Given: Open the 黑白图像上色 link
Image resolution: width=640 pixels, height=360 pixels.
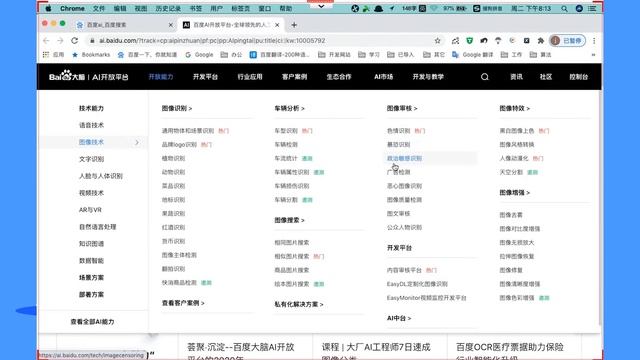Looking at the screenshot, I should tap(517, 131).
